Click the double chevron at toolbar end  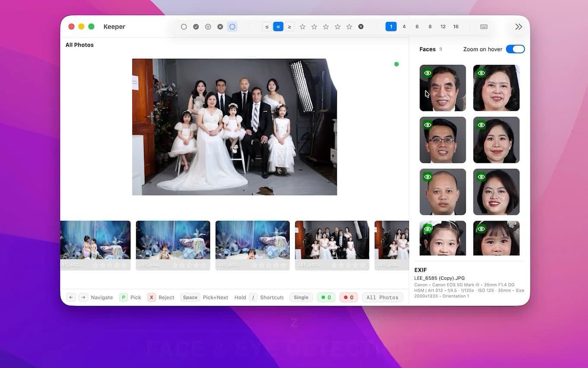[x=518, y=27]
